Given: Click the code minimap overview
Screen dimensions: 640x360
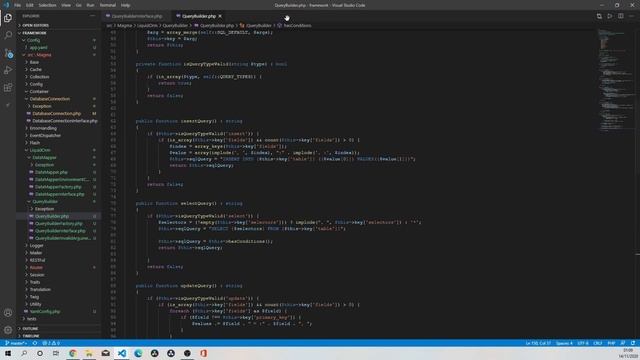Looking at the screenshot, I should tap(616, 80).
